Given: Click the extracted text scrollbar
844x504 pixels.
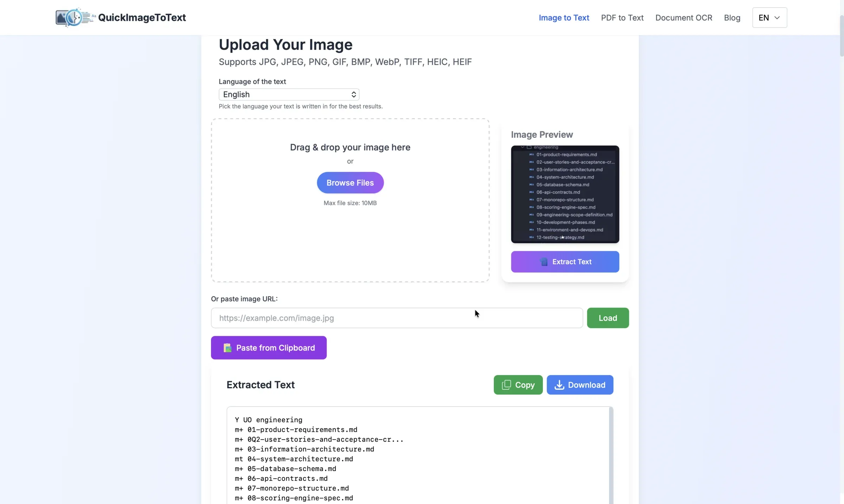Looking at the screenshot, I should (611, 455).
